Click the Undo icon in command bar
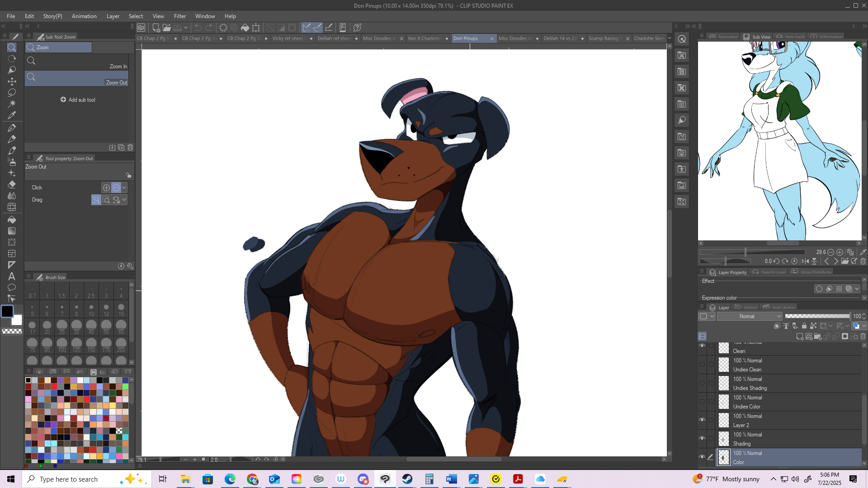The image size is (868, 488). (x=198, y=28)
